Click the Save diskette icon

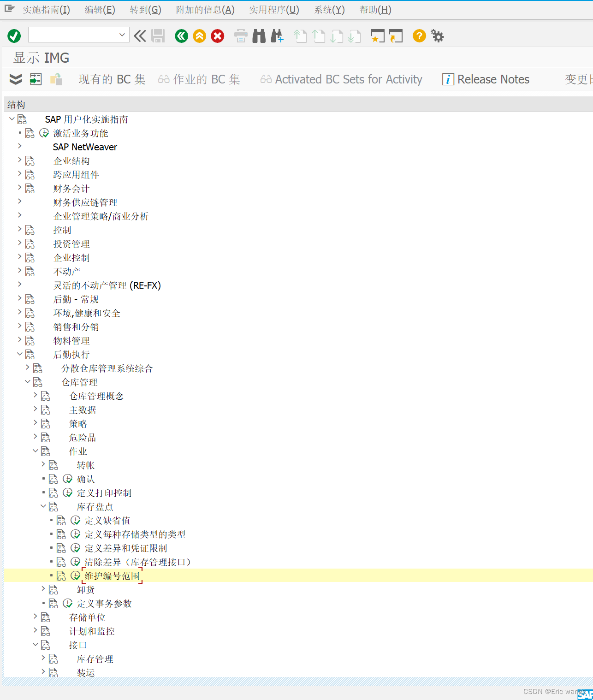(158, 36)
